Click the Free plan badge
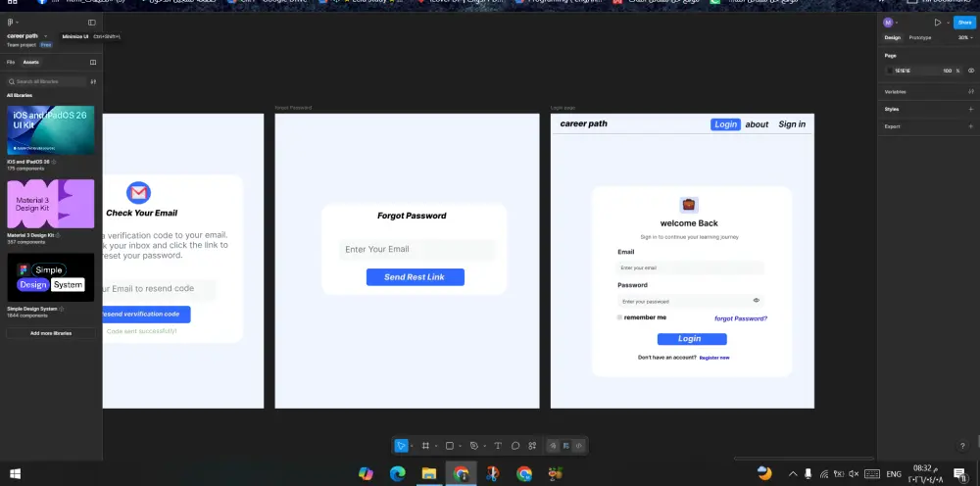980x486 pixels. (x=46, y=45)
